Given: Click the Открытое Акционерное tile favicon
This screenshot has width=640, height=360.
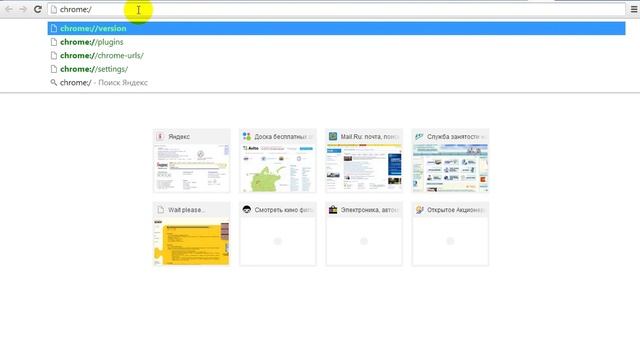Looking at the screenshot, I should (419, 209).
